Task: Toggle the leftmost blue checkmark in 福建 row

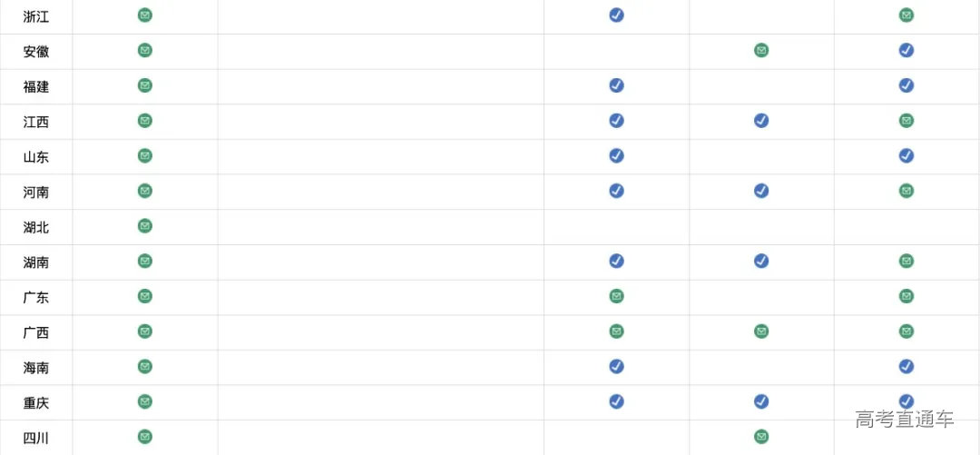Action: pos(616,85)
